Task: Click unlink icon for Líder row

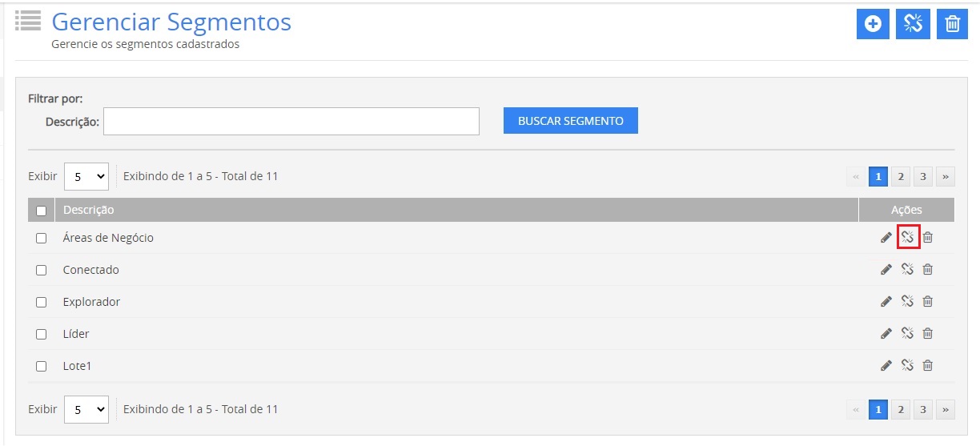Action: point(908,334)
